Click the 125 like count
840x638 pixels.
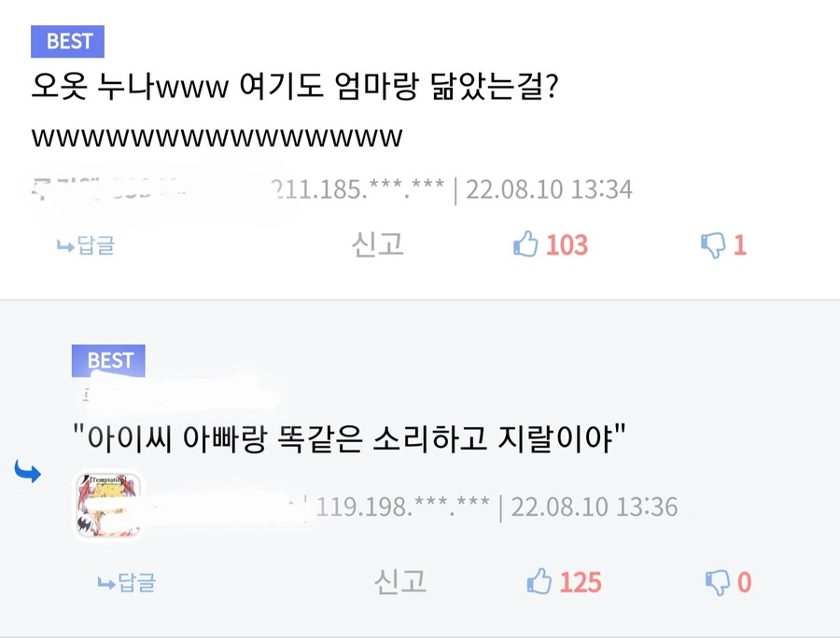[x=581, y=582]
